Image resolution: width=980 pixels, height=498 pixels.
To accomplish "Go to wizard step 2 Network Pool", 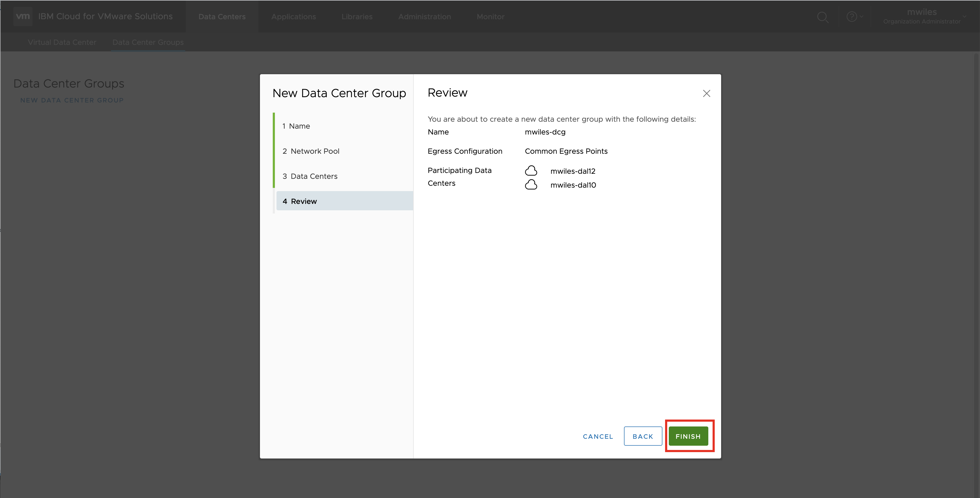I will pyautogui.click(x=315, y=151).
